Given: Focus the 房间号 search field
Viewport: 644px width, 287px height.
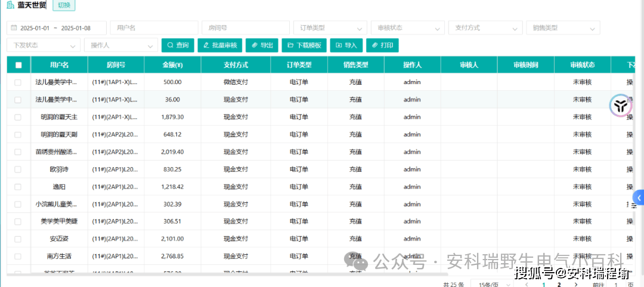Looking at the screenshot, I should [246, 28].
